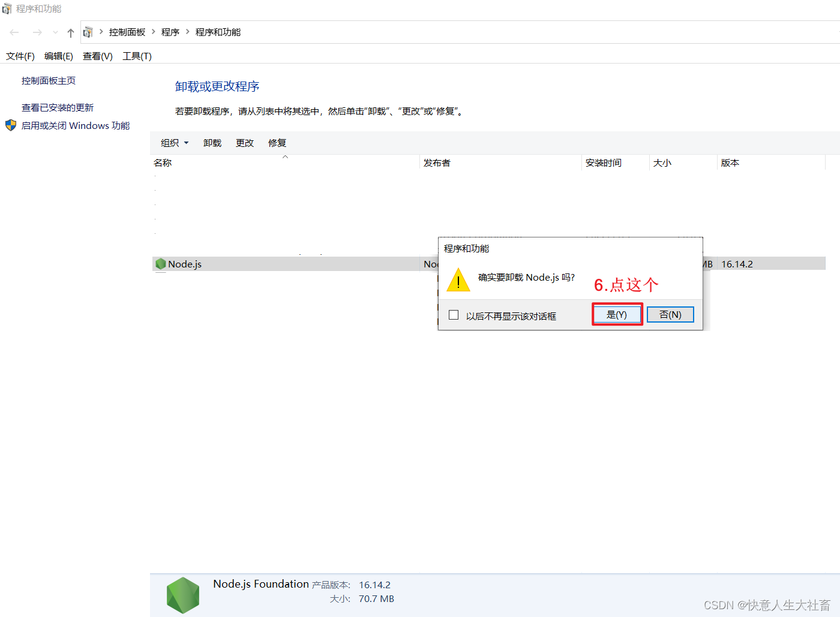Open the 工具(T) menu

coord(137,56)
